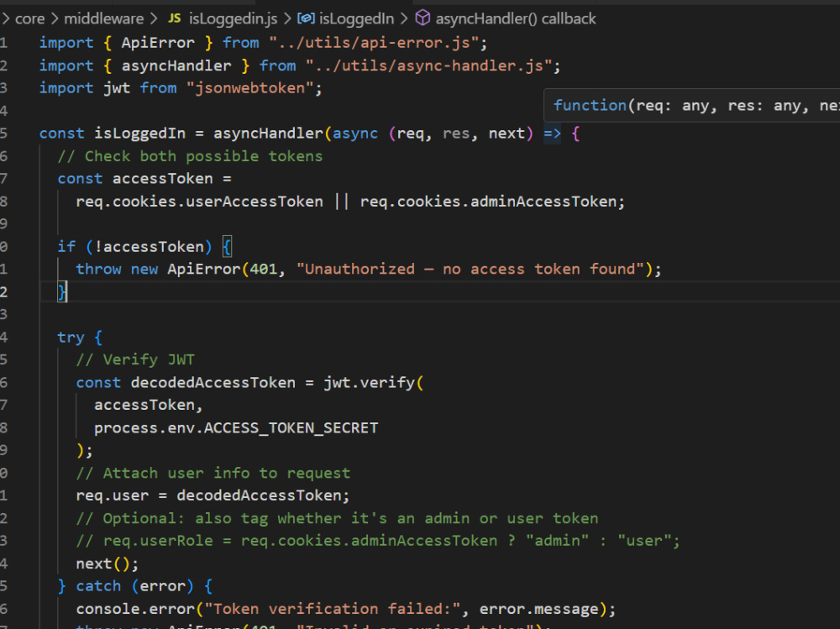Select the isLoggedIn symbol breadcrumb
This screenshot has width=840, height=629.
[356, 18]
